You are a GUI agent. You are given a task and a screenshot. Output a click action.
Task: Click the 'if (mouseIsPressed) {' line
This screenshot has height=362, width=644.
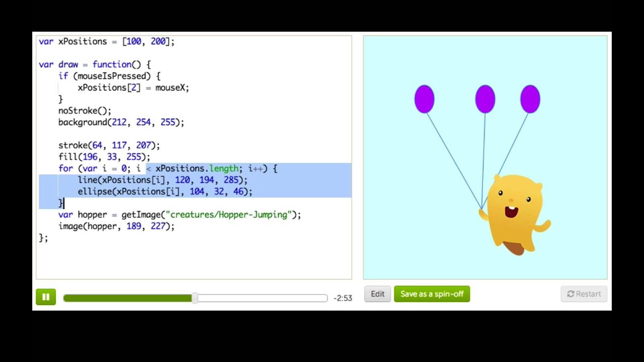click(x=109, y=76)
